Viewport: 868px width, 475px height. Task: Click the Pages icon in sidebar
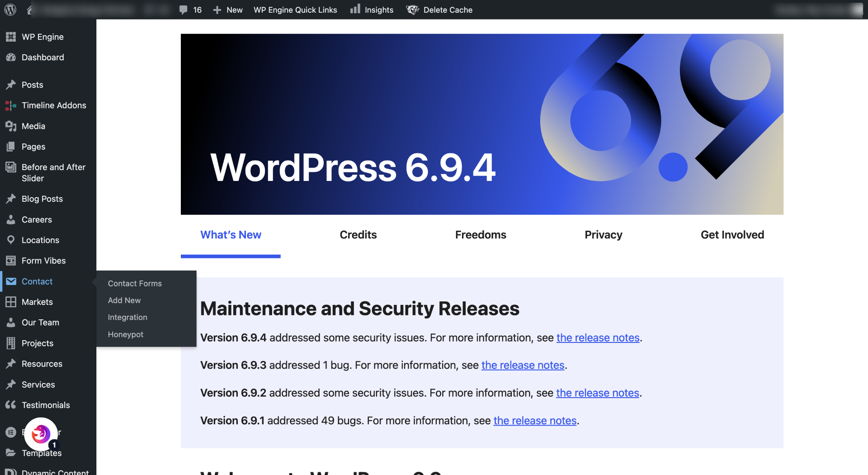coord(11,147)
